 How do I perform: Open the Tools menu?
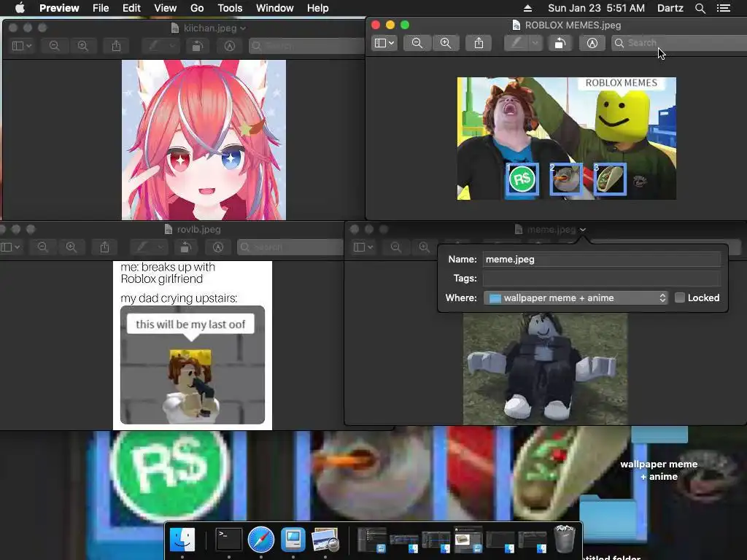(x=230, y=8)
